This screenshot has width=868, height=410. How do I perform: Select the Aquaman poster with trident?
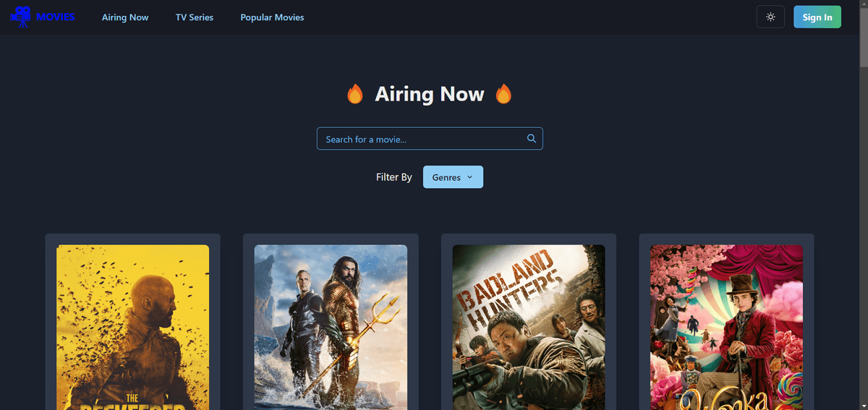pos(331,327)
